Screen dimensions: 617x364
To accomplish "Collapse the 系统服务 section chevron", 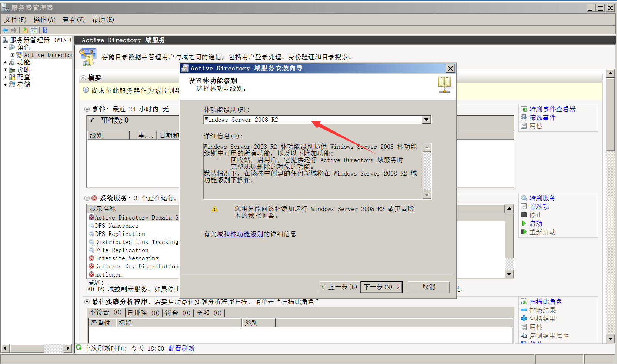I will point(87,198).
